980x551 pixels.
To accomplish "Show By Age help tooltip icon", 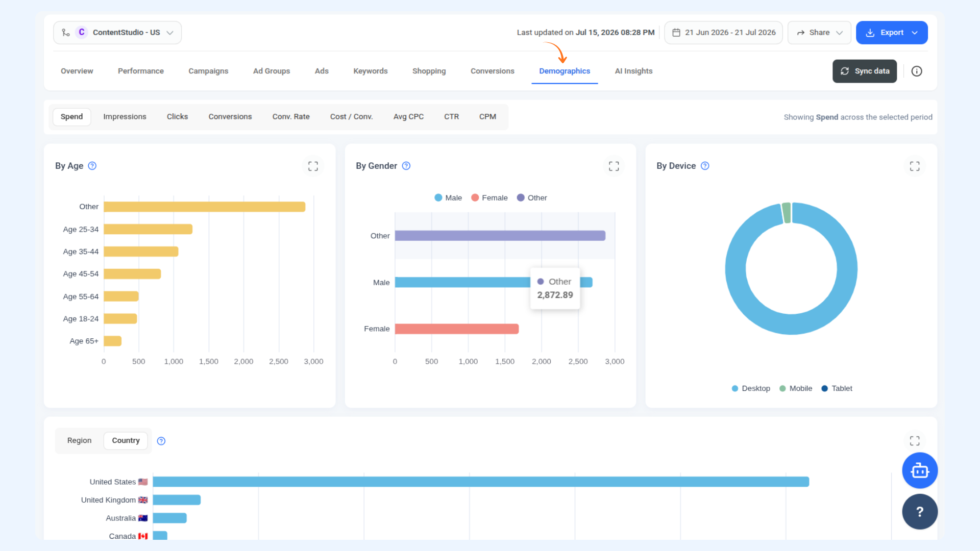I will tap(92, 166).
